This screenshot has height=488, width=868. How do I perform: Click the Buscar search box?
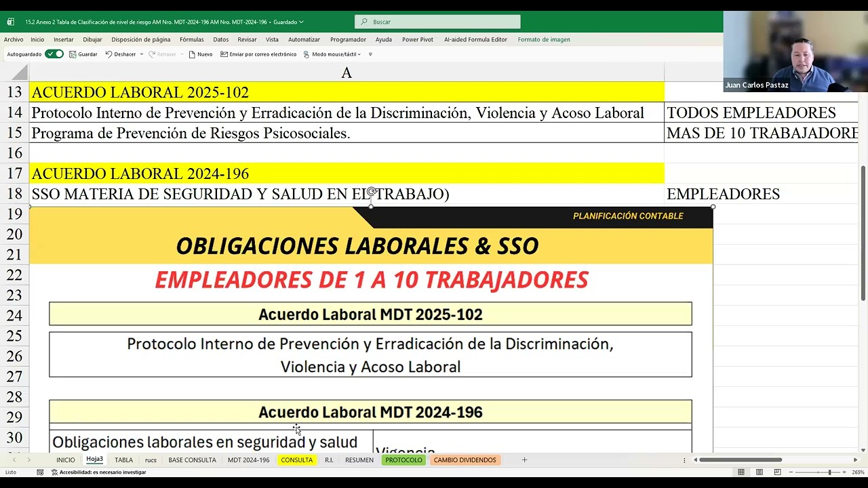tap(437, 22)
